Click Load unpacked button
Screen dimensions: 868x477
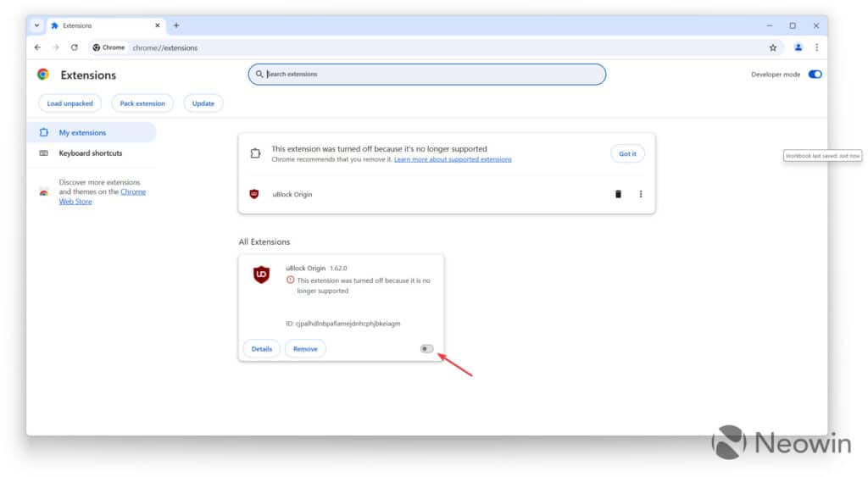[70, 103]
